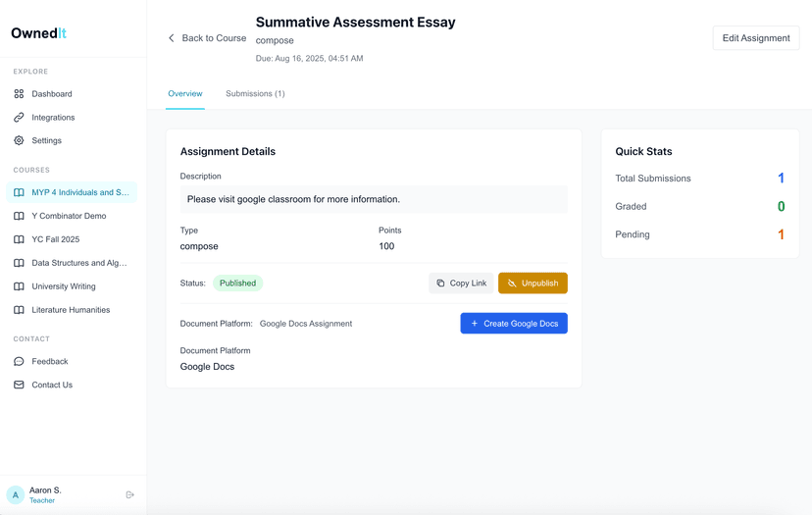The image size is (812, 515).
Task: Open the YC Fall 2025 course
Action: point(72,239)
